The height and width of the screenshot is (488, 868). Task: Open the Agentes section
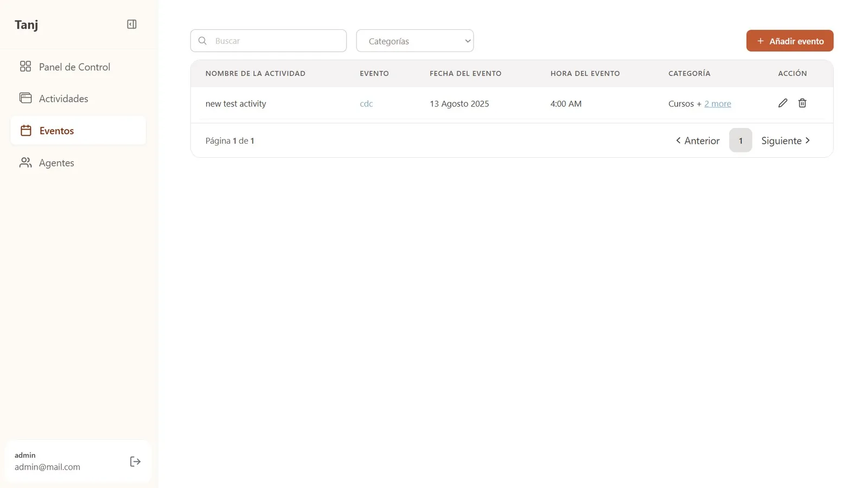pos(78,163)
